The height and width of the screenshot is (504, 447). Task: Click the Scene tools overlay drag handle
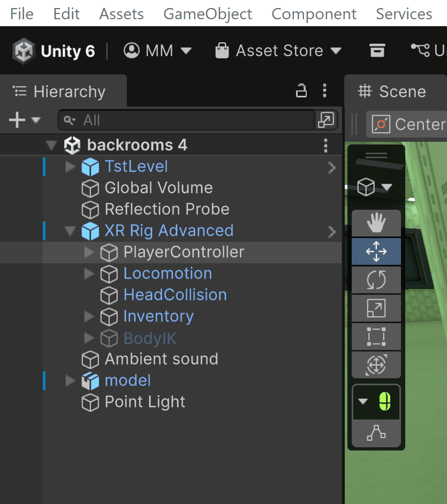coord(376,156)
